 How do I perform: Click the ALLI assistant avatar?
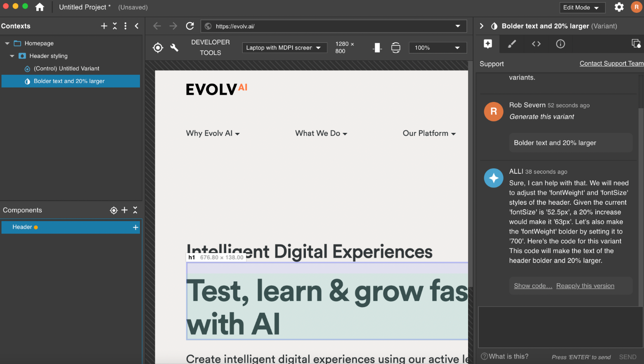[x=494, y=178]
